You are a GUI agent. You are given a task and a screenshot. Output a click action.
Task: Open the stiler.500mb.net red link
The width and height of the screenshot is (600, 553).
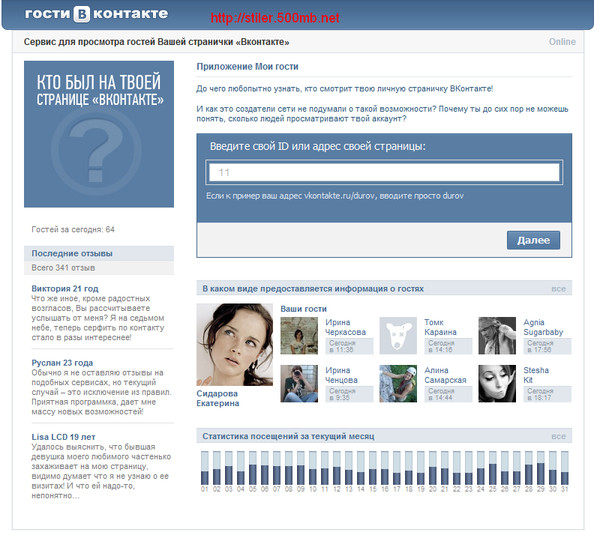pyautogui.click(x=275, y=18)
